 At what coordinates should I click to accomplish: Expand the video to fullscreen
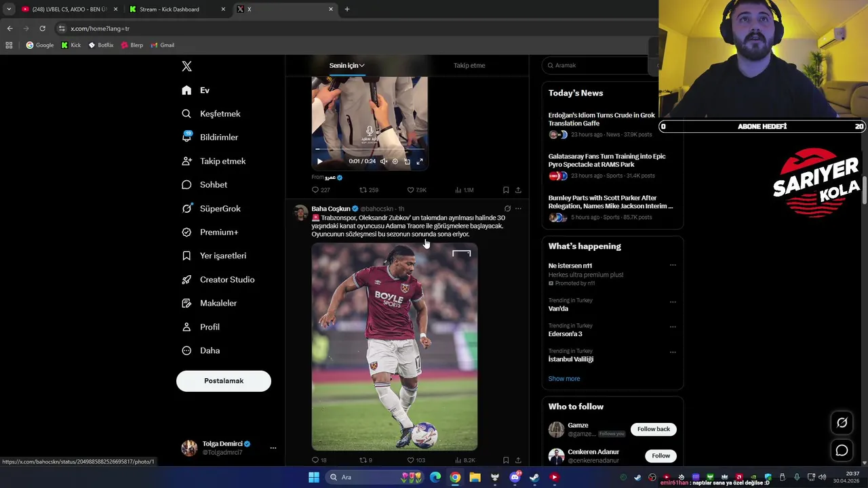click(420, 161)
